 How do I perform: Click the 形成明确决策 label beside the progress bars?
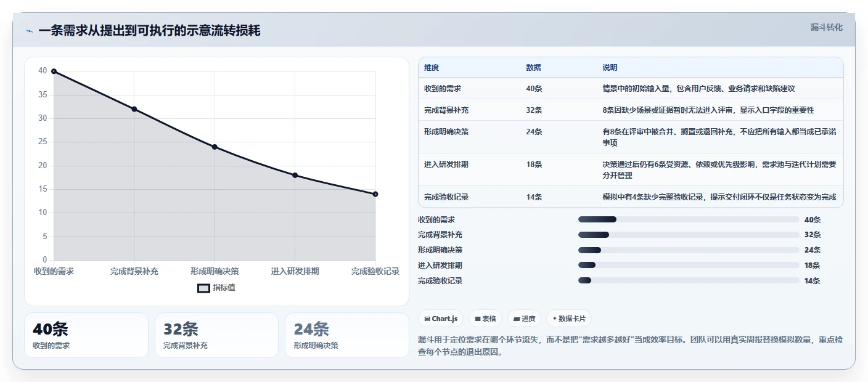(x=440, y=250)
